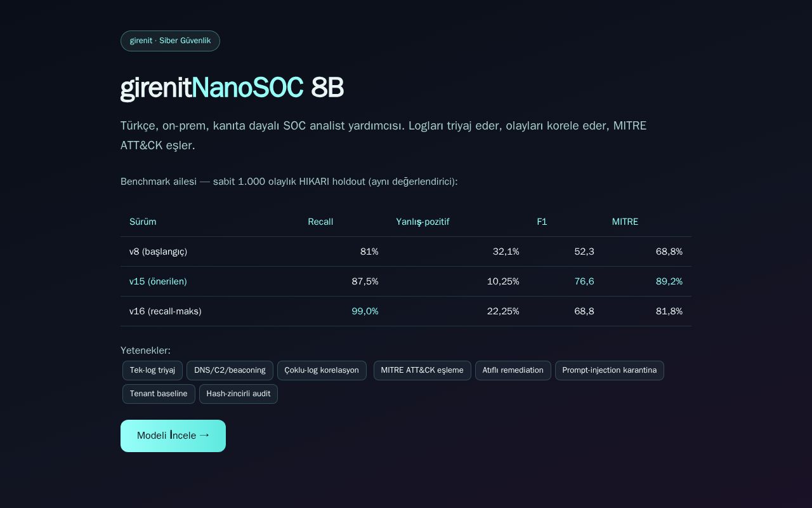Click the F1 column header
The width and height of the screenshot is (812, 508).
pos(542,222)
